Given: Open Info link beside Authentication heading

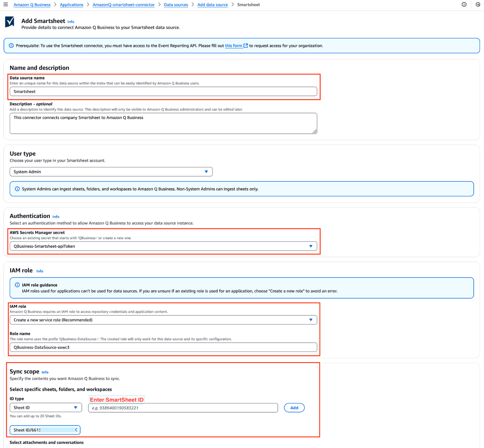Looking at the screenshot, I should click(56, 217).
